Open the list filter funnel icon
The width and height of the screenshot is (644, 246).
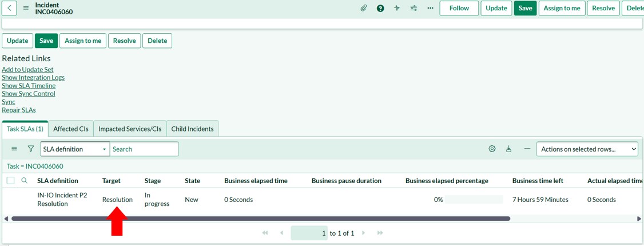click(x=30, y=149)
